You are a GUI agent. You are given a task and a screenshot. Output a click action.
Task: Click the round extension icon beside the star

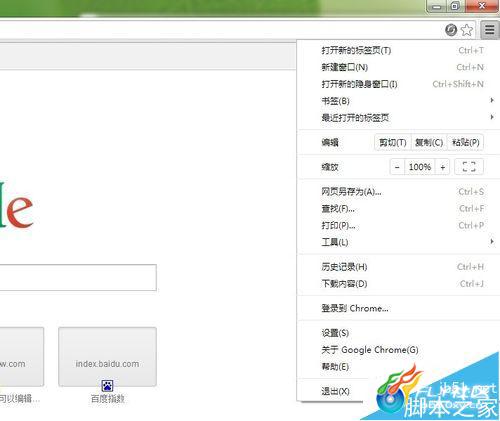click(451, 30)
